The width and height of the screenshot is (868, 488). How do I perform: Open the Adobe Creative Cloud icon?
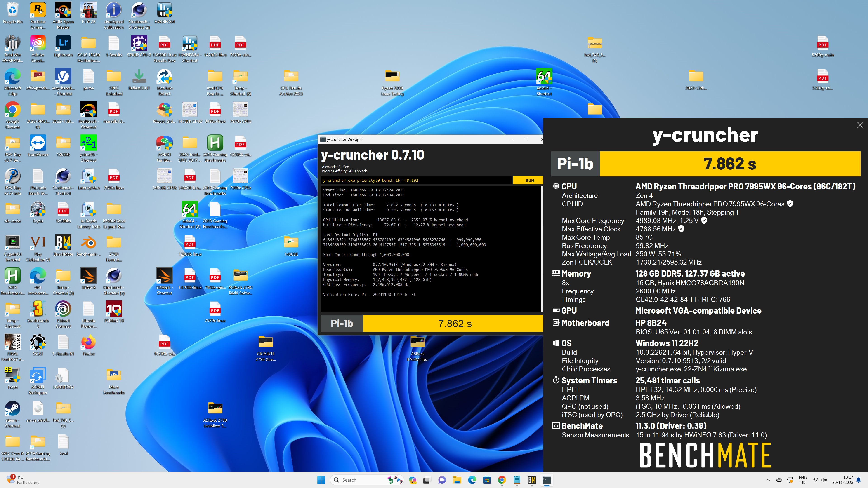(x=38, y=49)
